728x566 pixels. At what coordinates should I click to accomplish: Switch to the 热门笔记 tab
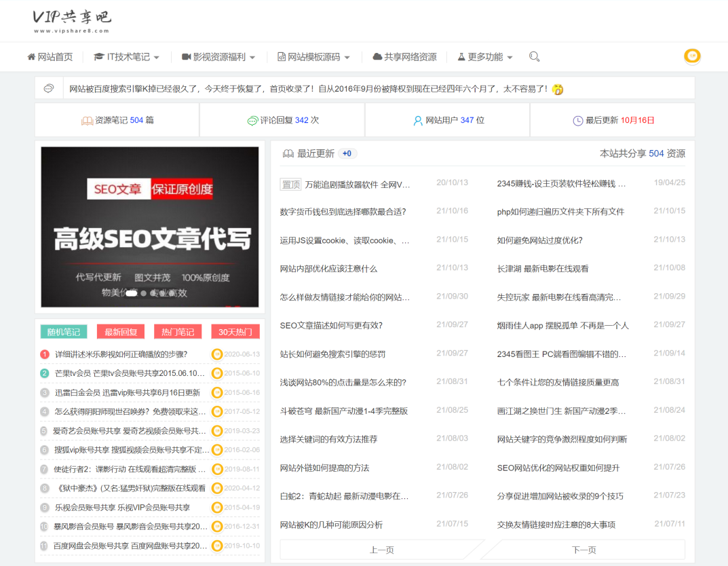click(178, 332)
